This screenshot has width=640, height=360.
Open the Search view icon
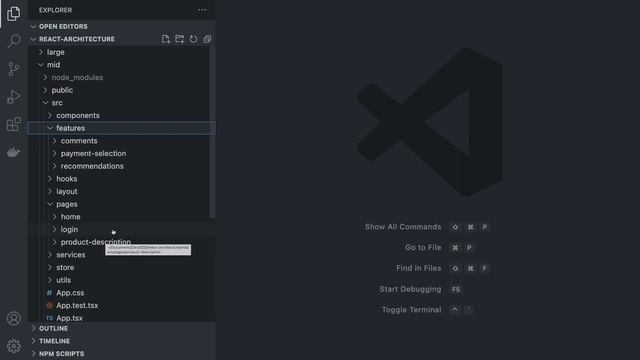coord(13,41)
